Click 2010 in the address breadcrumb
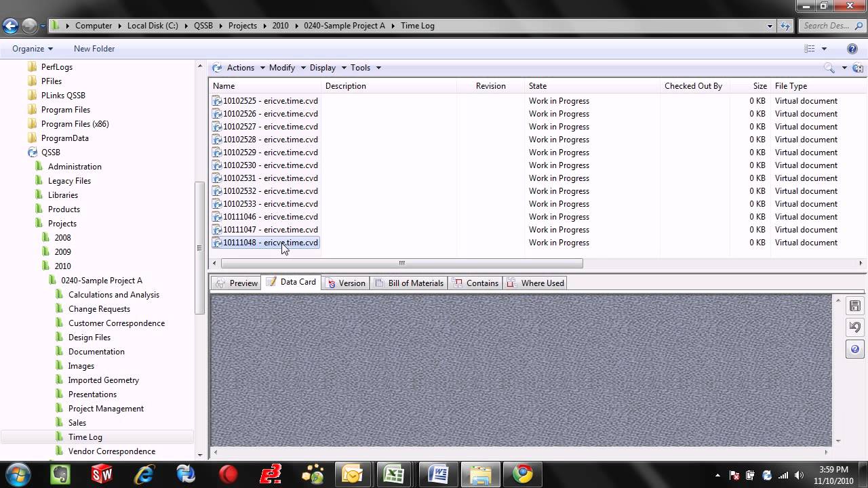Screen dimensions: 868x488 (x=280, y=26)
